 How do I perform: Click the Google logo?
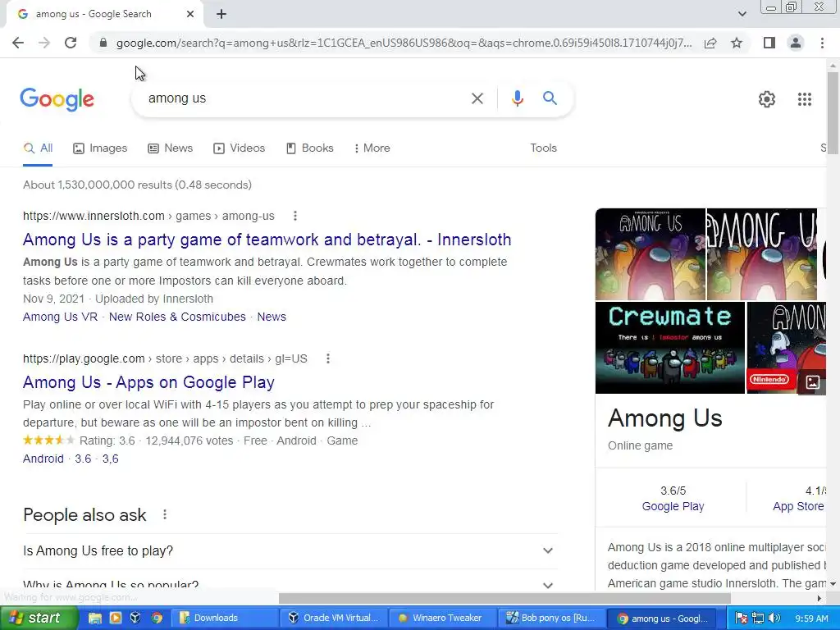click(57, 99)
